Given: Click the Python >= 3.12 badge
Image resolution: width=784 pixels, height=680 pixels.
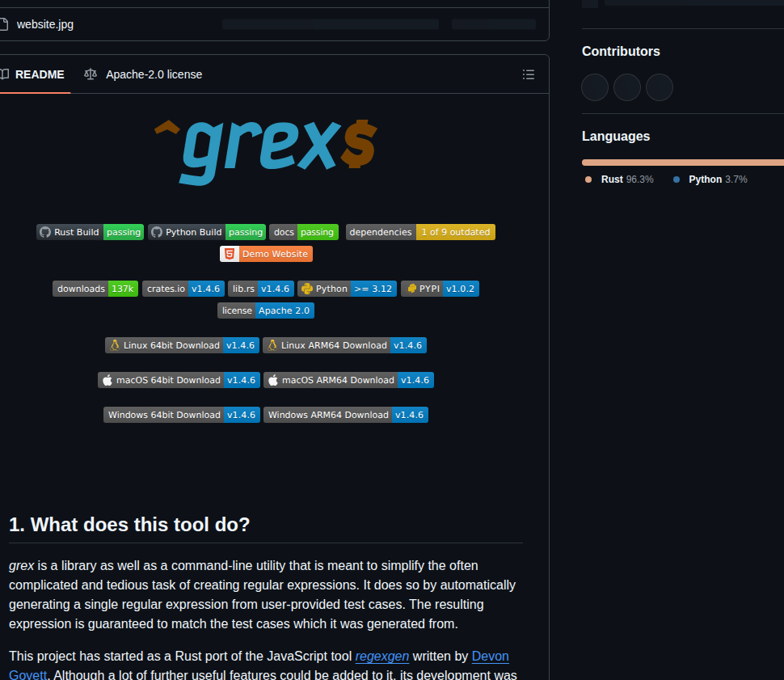Looking at the screenshot, I should pos(348,289).
